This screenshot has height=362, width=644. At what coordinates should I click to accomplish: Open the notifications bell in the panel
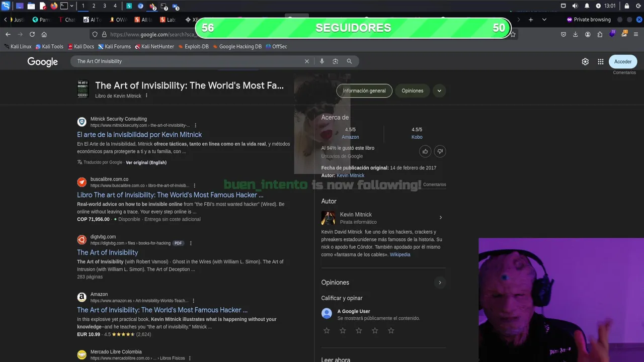point(587,6)
